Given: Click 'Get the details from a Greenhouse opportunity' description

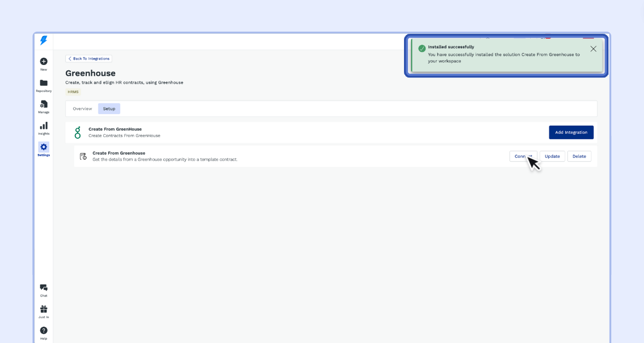Looking at the screenshot, I should click(x=165, y=159).
